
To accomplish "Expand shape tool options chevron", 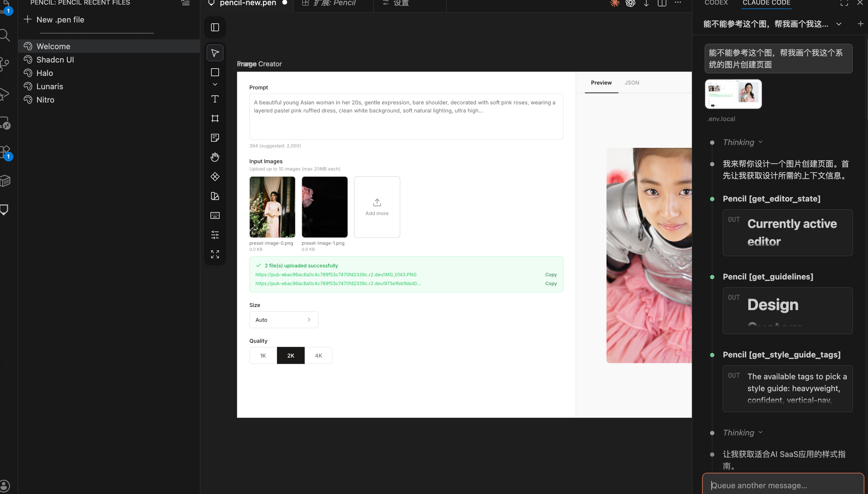I will 215,84.
